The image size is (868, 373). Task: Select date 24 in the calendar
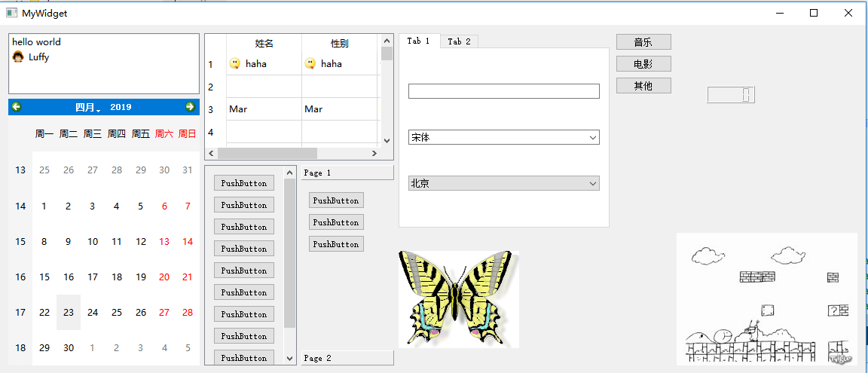(x=93, y=312)
